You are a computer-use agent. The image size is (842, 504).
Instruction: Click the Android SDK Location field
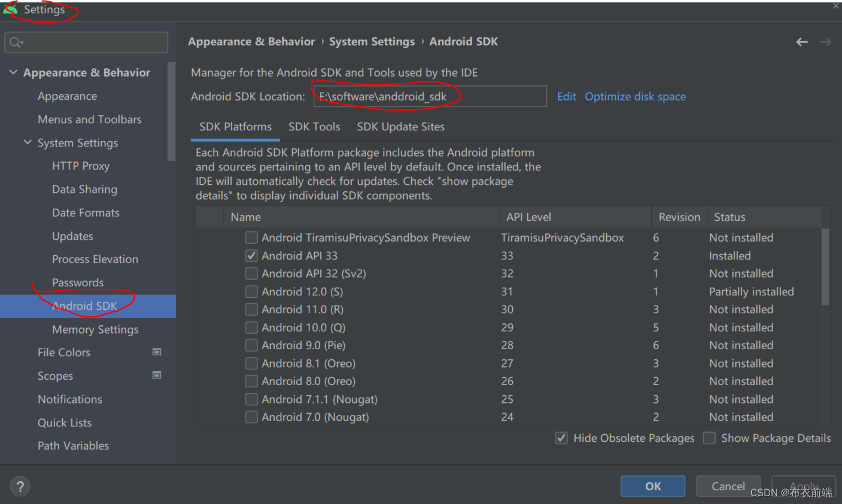430,96
